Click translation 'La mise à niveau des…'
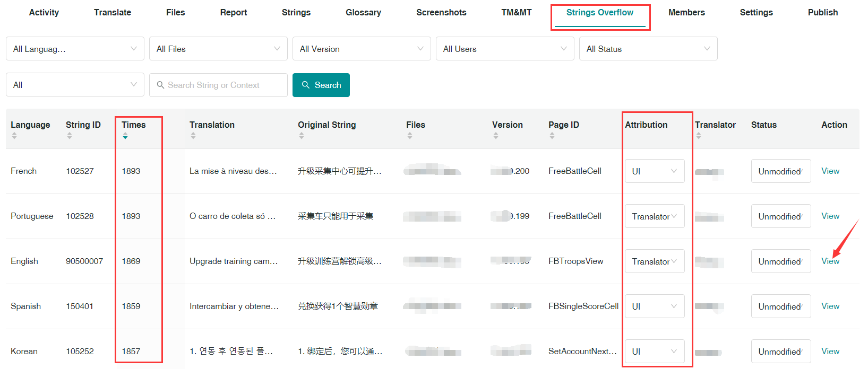868x369 pixels. tap(233, 171)
